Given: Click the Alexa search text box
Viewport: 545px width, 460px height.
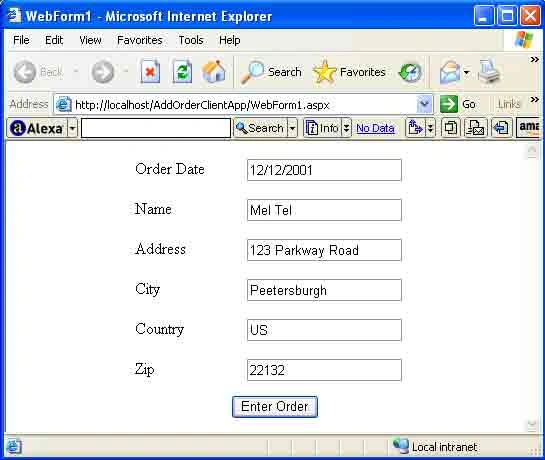Looking at the screenshot, I should pyautogui.click(x=156, y=128).
